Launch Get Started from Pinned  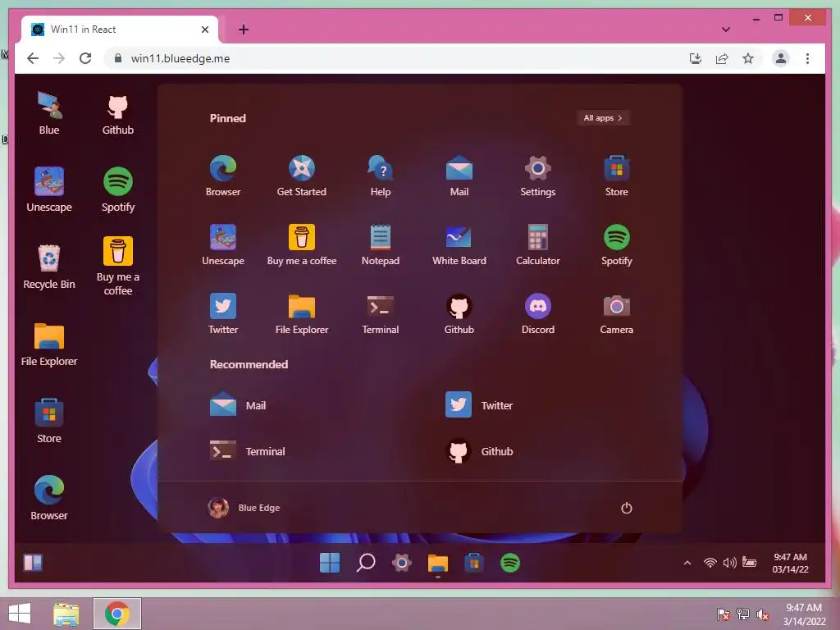click(302, 176)
